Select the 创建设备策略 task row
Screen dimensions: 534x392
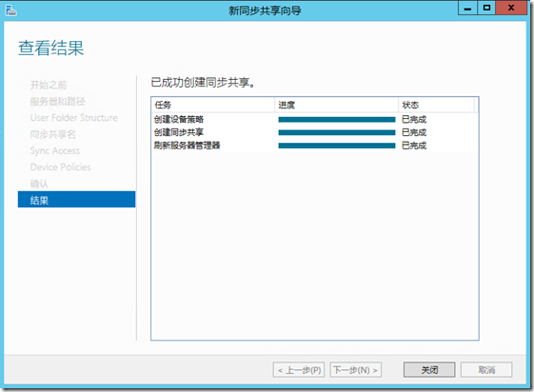click(315, 120)
